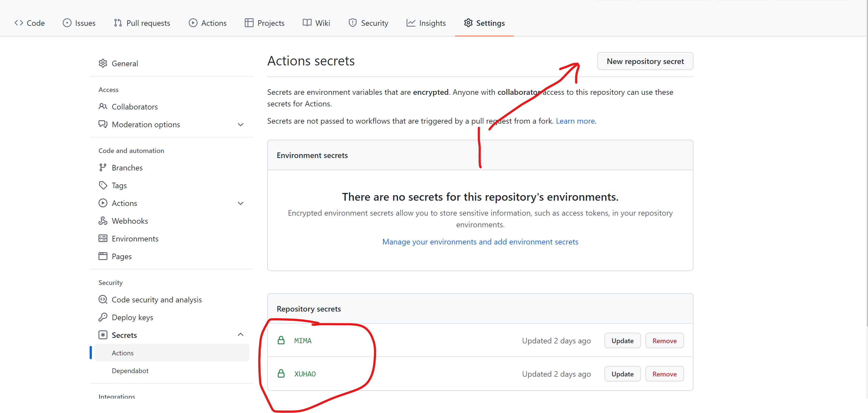Image resolution: width=868 pixels, height=413 pixels.
Task: Click the Branches git-branch icon
Action: (103, 168)
